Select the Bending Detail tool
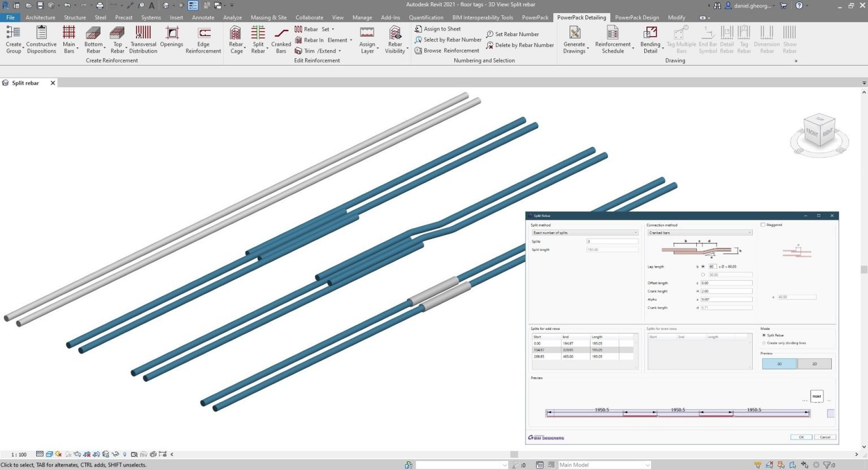The image size is (868, 470). pos(650,40)
